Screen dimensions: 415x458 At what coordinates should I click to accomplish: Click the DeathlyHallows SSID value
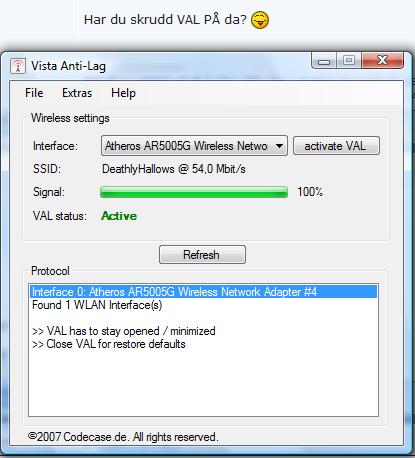tap(174, 169)
